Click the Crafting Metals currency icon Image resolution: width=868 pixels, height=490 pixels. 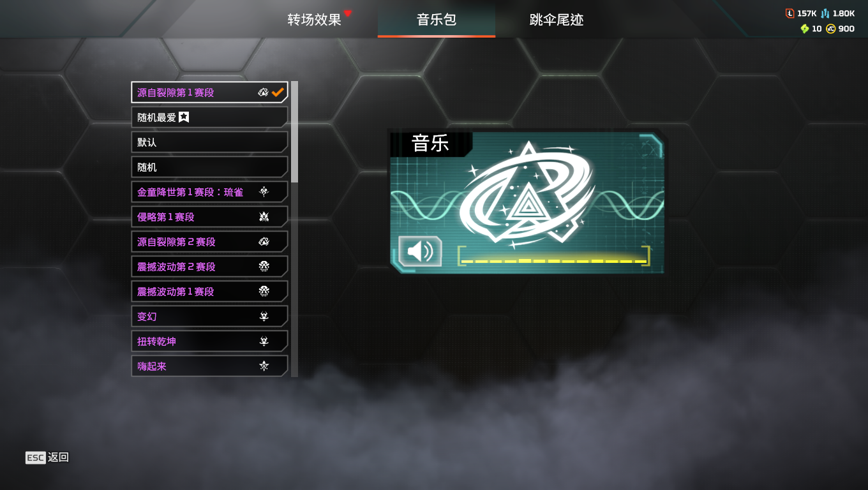pyautogui.click(x=825, y=13)
